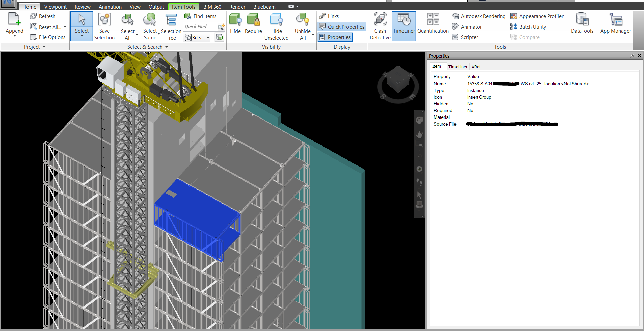Toggle Quick Properties display
Screen dimensions: 644x331
pyautogui.click(x=342, y=27)
